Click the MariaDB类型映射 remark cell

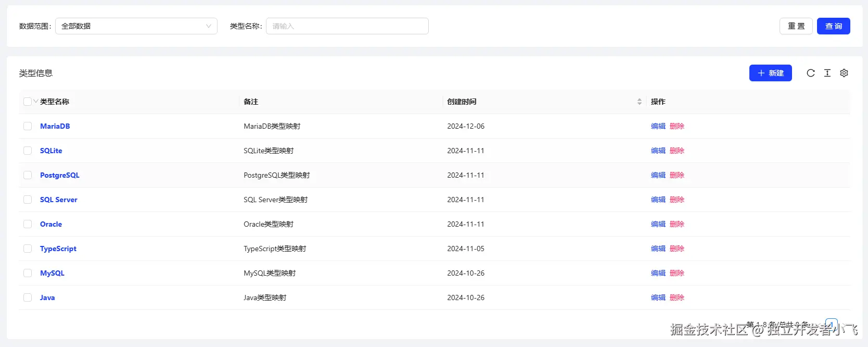coord(272,126)
